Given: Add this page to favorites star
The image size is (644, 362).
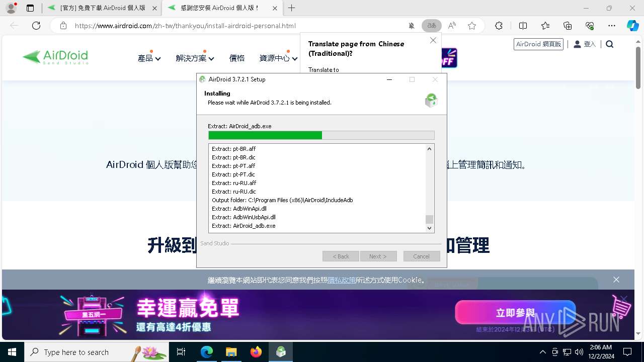Looking at the screenshot, I should (x=472, y=26).
